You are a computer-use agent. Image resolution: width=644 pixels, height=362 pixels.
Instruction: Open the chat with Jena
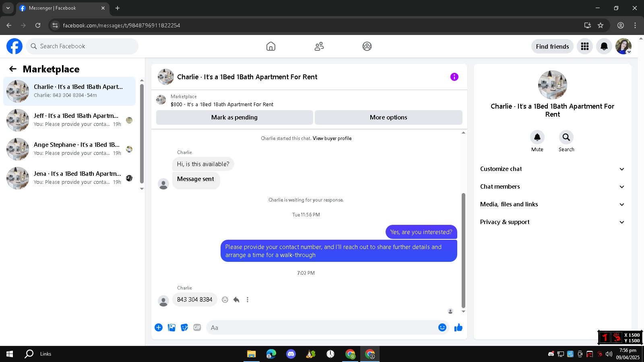click(69, 178)
